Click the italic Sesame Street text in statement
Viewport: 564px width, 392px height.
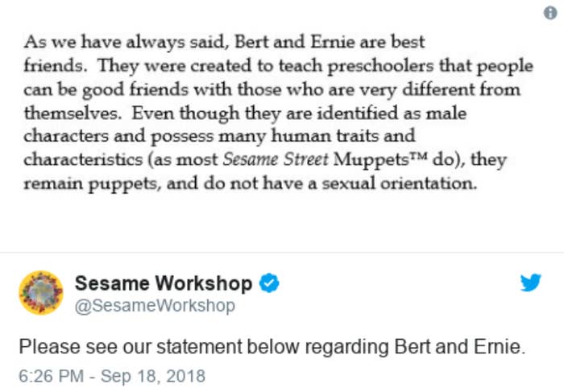click(276, 159)
